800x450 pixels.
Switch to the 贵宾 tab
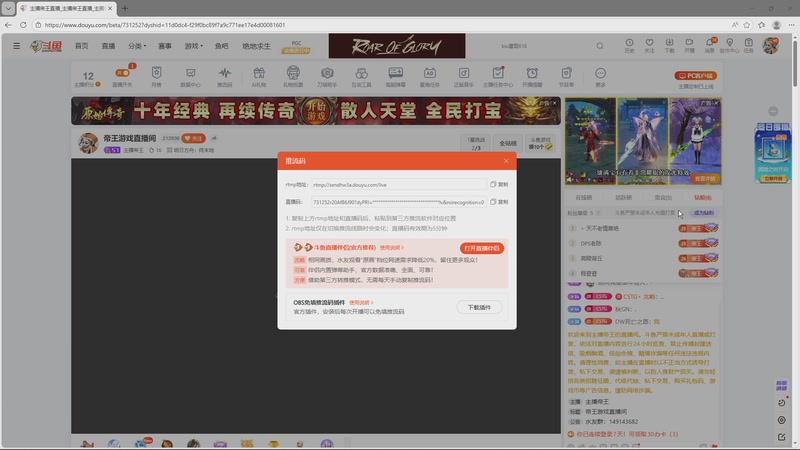pyautogui.click(x=663, y=197)
